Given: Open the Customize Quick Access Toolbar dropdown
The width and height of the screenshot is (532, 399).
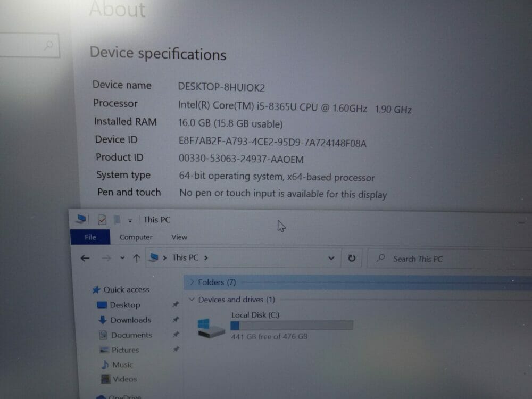Looking at the screenshot, I should tap(130, 221).
